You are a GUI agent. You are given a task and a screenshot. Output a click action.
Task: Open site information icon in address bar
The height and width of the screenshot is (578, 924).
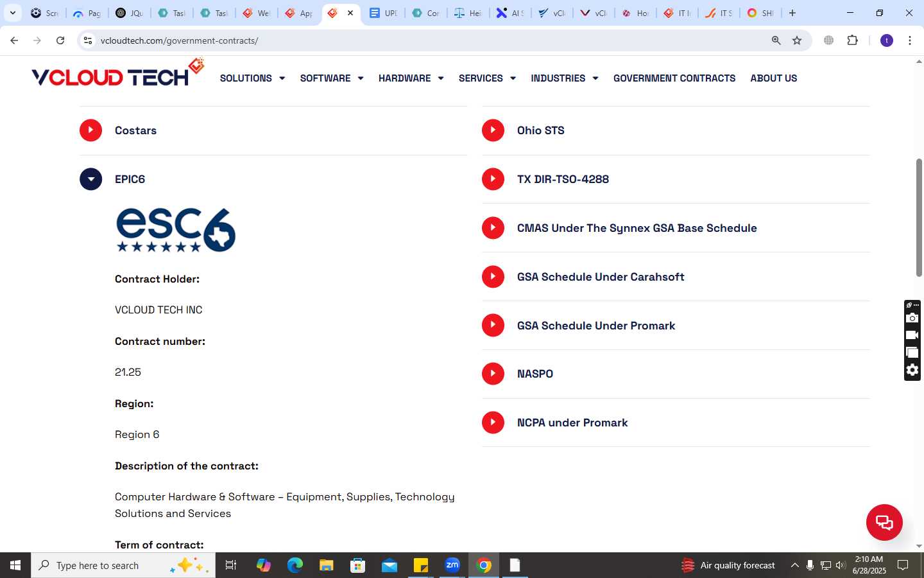(x=88, y=40)
